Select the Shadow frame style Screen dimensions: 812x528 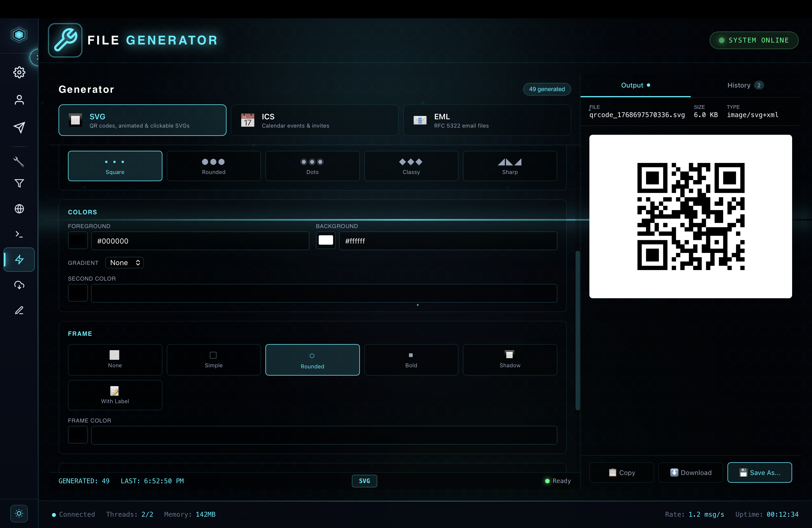[510, 360]
